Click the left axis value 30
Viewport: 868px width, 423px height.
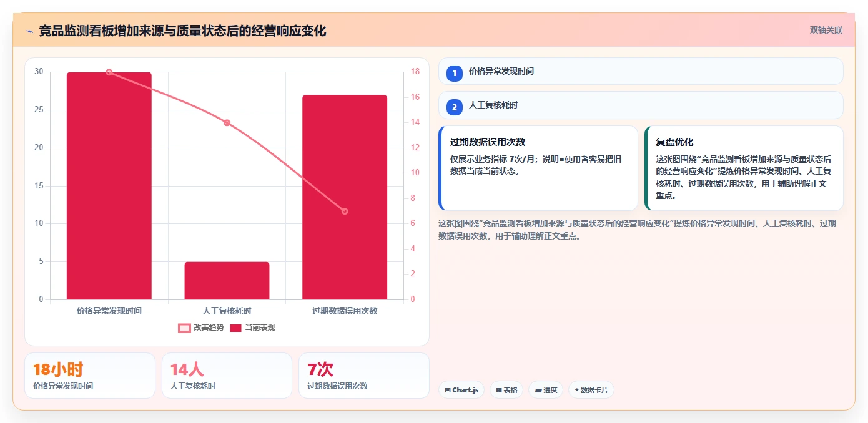pos(39,72)
